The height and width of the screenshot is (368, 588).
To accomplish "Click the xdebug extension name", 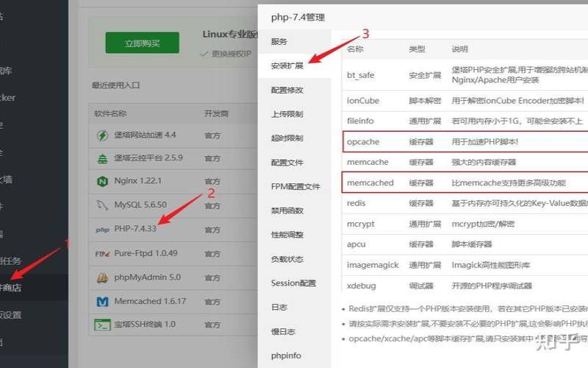I will point(361,286).
